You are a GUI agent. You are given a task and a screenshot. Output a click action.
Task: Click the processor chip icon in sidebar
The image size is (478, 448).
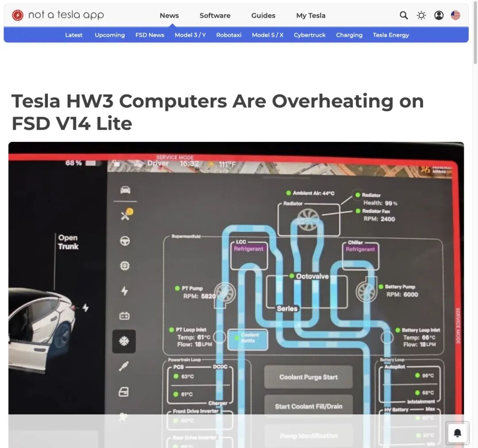[x=125, y=266]
